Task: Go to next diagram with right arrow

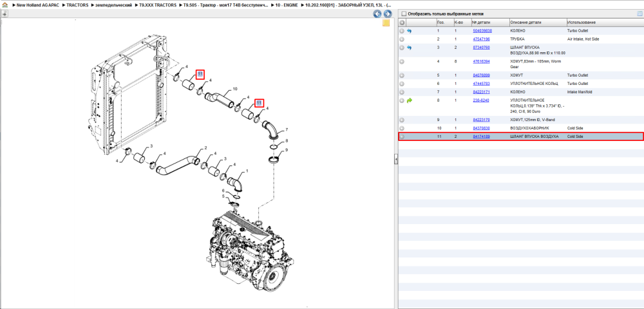Action: click(387, 14)
